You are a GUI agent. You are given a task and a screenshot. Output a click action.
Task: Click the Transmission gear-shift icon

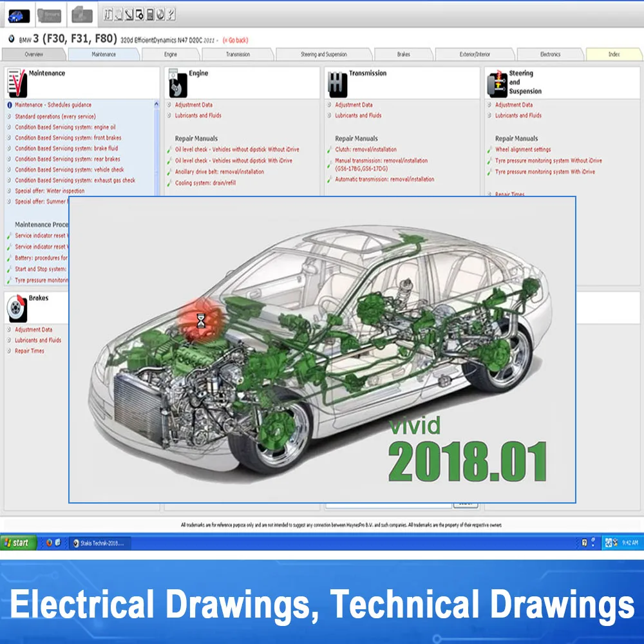coord(337,84)
